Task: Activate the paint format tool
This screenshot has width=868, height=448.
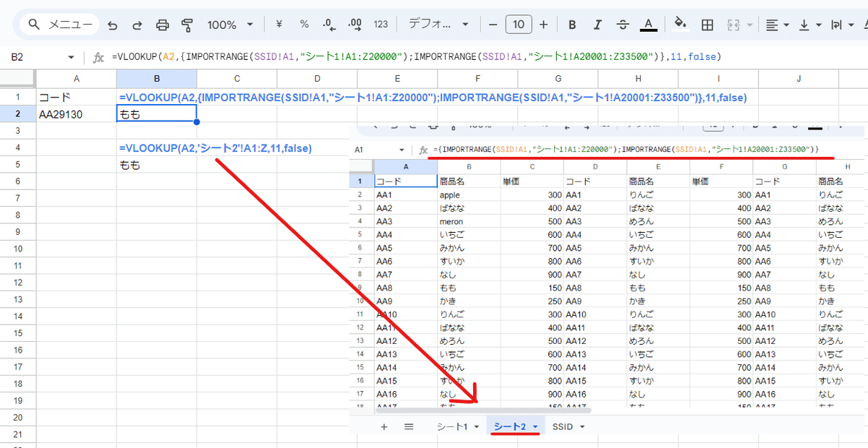Action: point(187,25)
